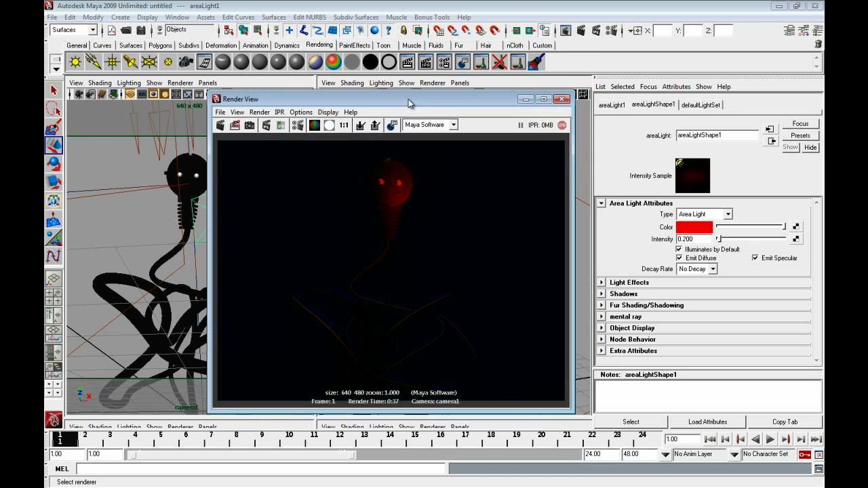This screenshot has width=868, height=488.
Task: Click the light Color slider
Action: pos(751,227)
